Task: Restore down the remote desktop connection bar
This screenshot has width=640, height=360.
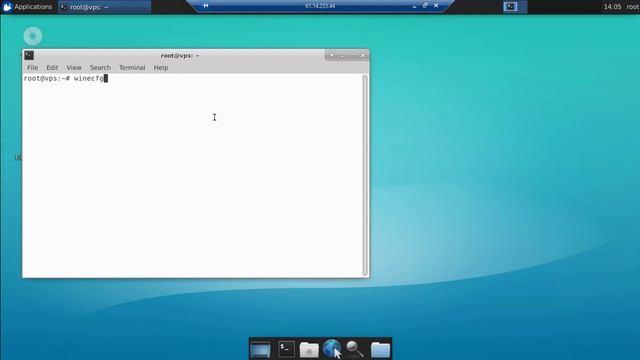Action: 425,6
